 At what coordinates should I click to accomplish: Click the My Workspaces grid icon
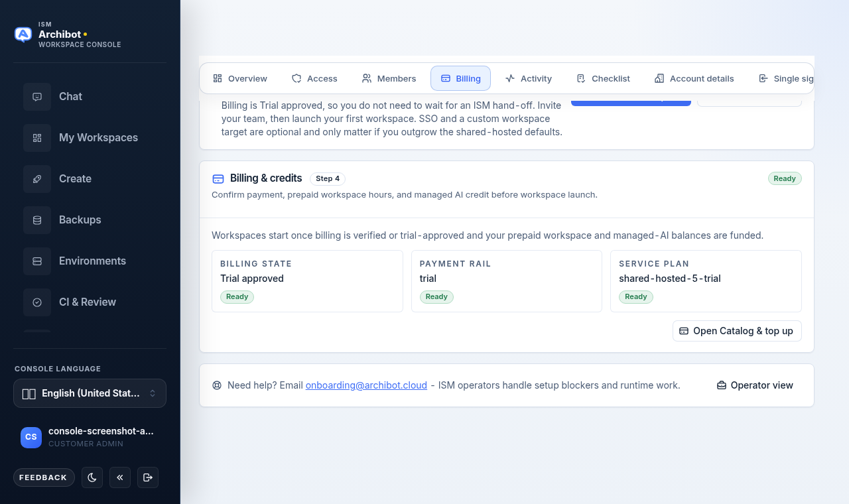tap(37, 137)
